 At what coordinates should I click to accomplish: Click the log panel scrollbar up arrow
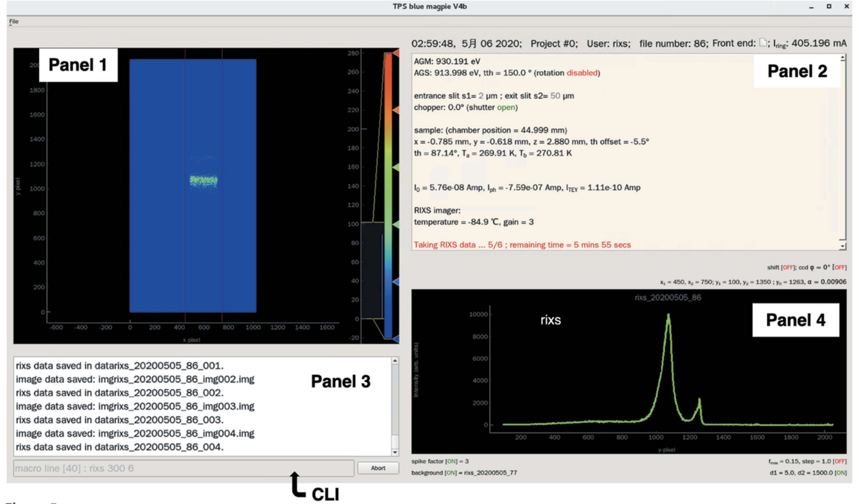tap(395, 361)
